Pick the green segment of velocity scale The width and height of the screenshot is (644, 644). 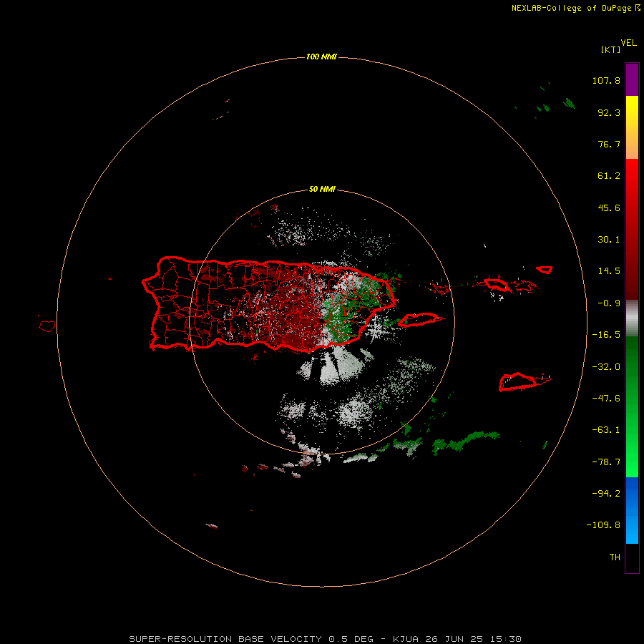[632, 406]
